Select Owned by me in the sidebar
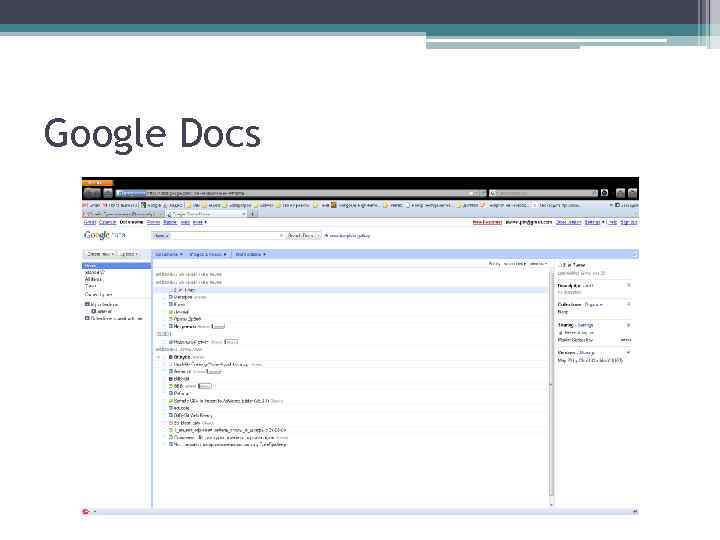The height and width of the screenshot is (540, 720). (x=98, y=294)
